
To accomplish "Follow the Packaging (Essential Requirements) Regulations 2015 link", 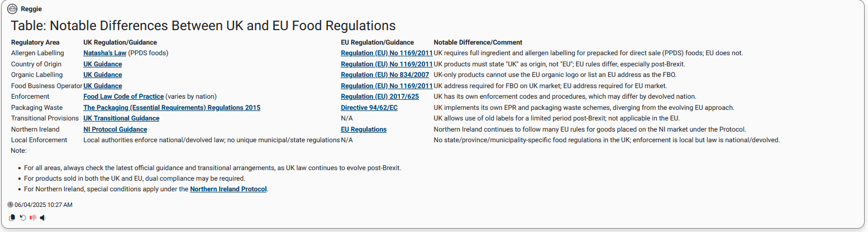I will click(x=171, y=108).
